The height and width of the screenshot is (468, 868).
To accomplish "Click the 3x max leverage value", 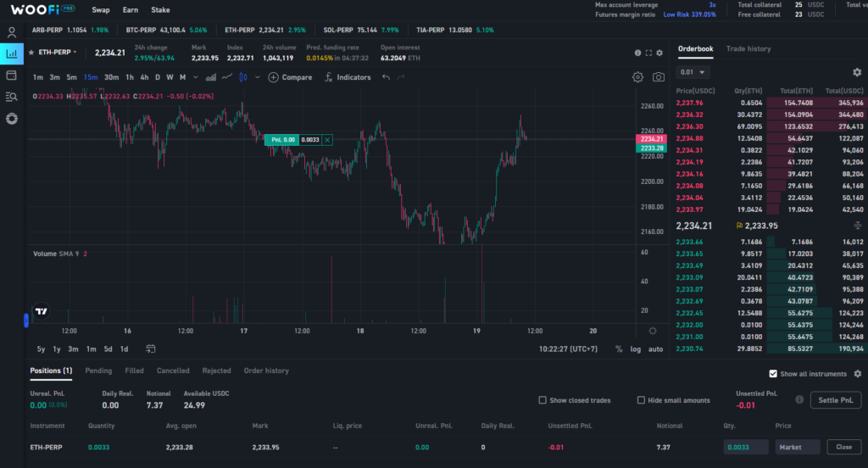I will tap(712, 4).
